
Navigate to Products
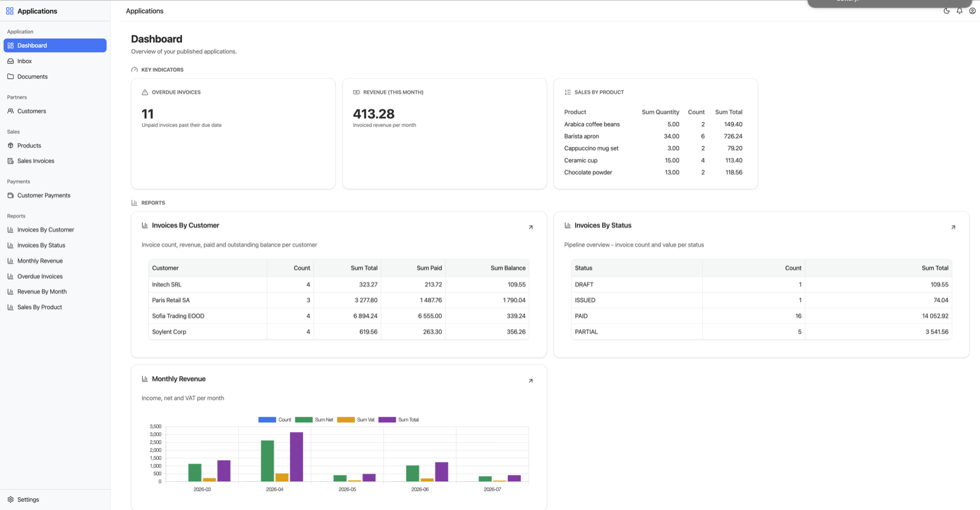tap(55, 145)
